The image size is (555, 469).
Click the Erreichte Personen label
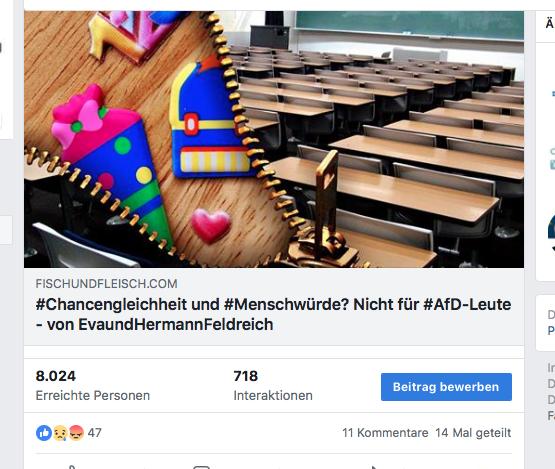pyautogui.click(x=93, y=395)
